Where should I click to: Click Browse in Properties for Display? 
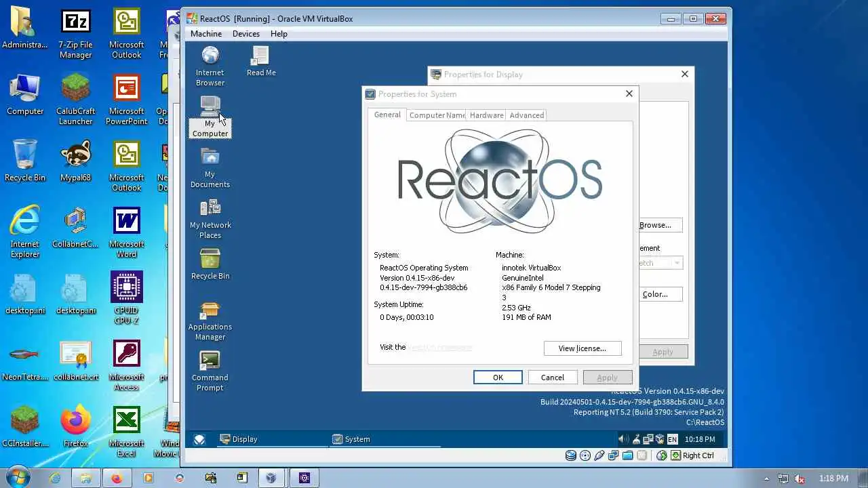pyautogui.click(x=659, y=225)
